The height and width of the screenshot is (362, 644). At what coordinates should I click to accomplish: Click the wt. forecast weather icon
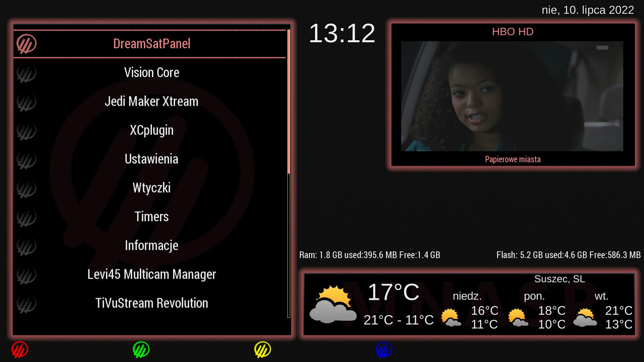click(x=585, y=318)
